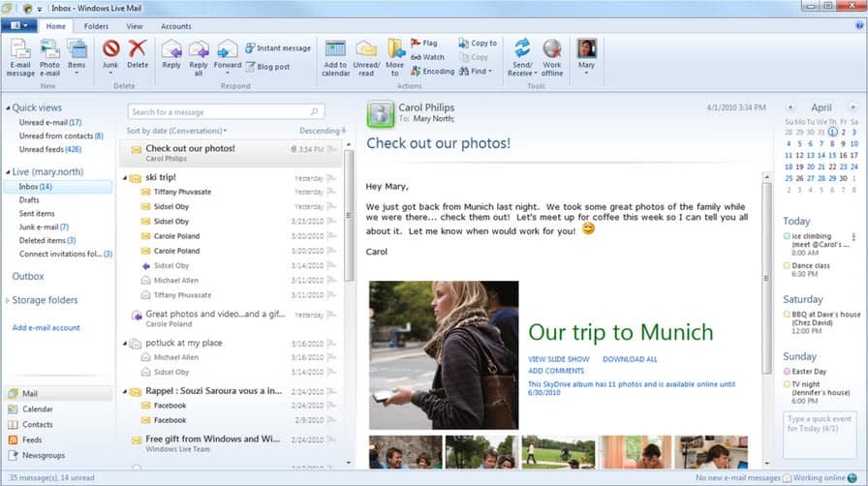
Task: Compose a Photo e-mail
Action: click(x=49, y=58)
